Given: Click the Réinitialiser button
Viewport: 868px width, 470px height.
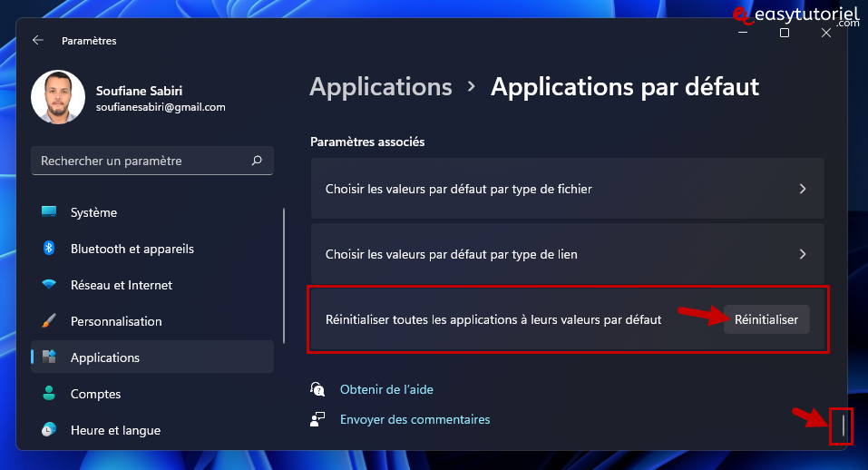Looking at the screenshot, I should pyautogui.click(x=766, y=319).
